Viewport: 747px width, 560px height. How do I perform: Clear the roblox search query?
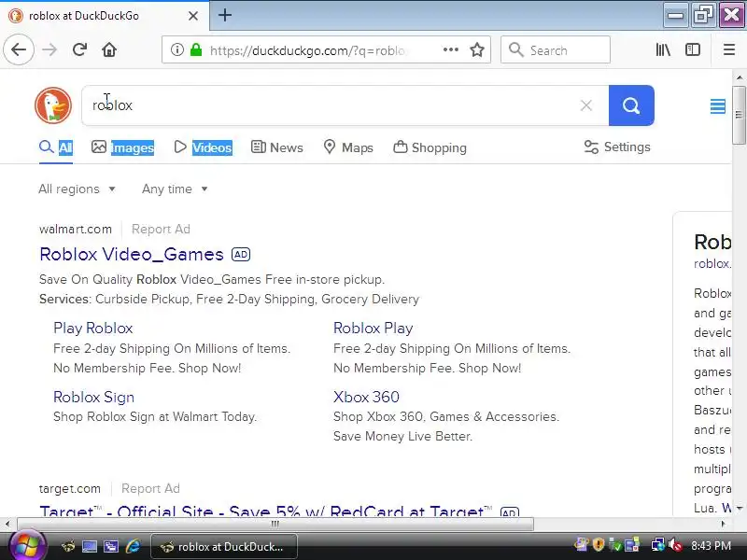coord(586,105)
